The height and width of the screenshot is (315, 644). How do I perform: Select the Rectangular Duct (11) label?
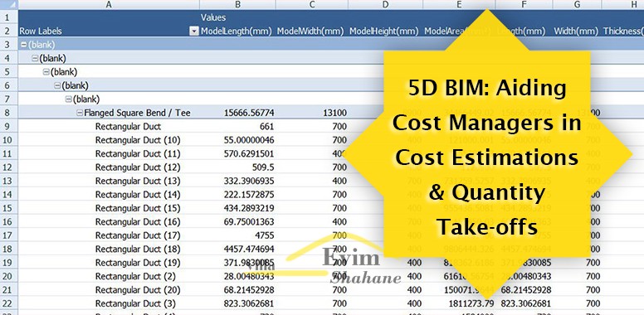[138, 153]
